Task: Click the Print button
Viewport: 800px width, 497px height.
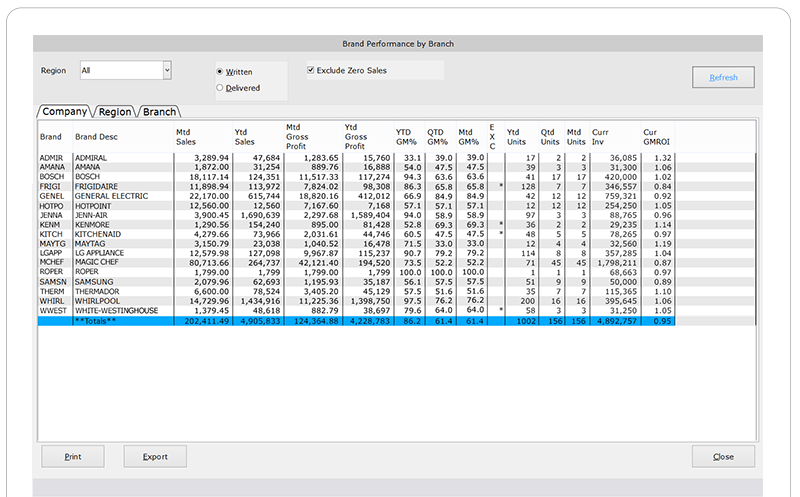Action: tap(73, 457)
